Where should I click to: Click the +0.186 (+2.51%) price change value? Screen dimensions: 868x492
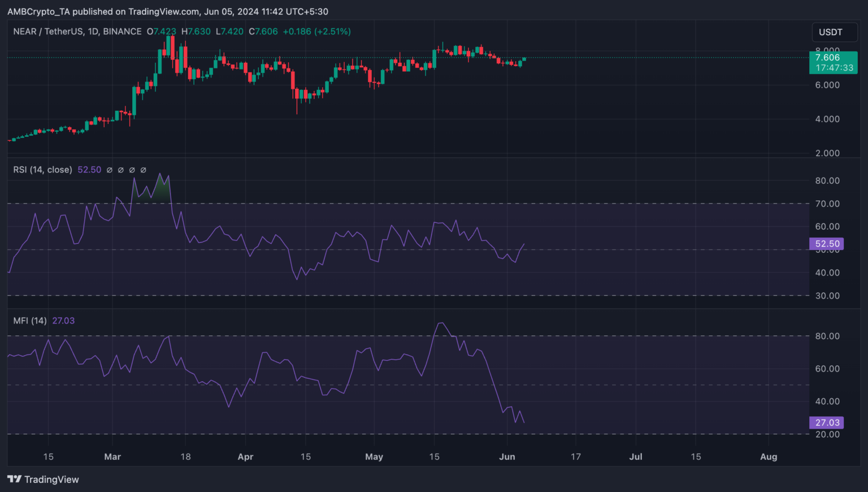pyautogui.click(x=316, y=32)
